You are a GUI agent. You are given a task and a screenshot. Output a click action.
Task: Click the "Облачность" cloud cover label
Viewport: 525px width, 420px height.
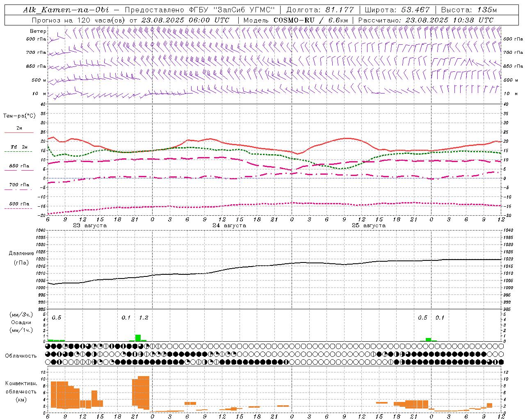pos(21,356)
